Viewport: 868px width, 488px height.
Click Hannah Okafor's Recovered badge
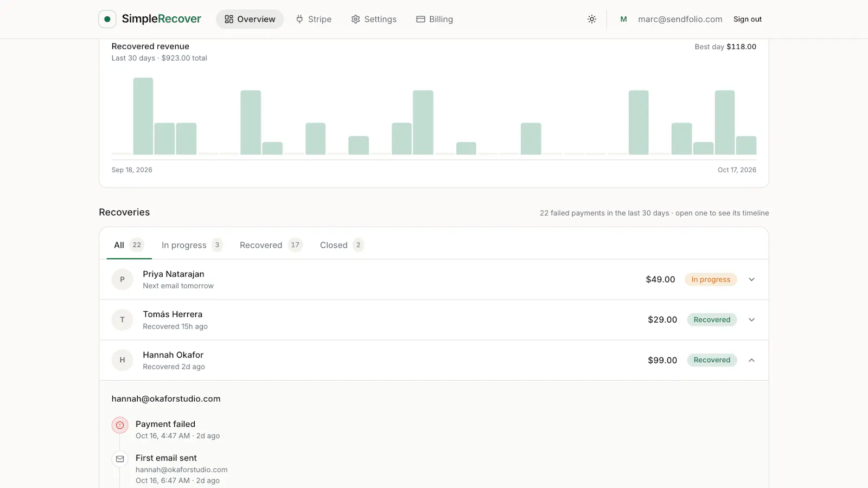click(712, 360)
